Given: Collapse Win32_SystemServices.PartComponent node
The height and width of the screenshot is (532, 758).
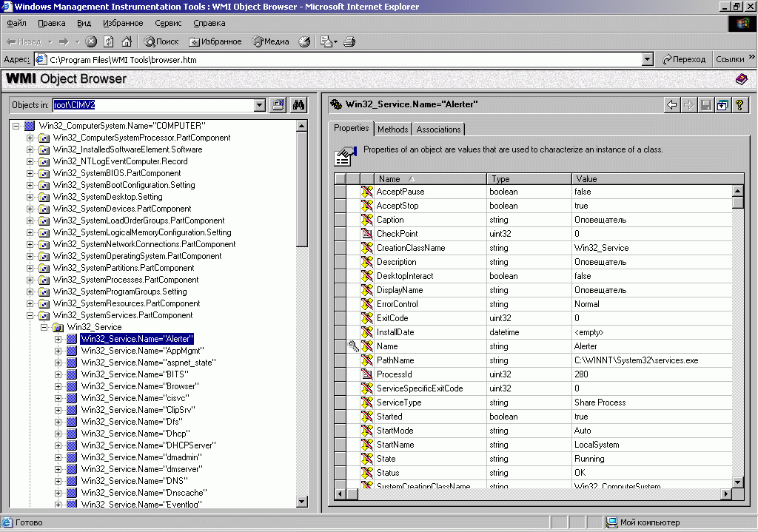Looking at the screenshot, I should coord(30,315).
